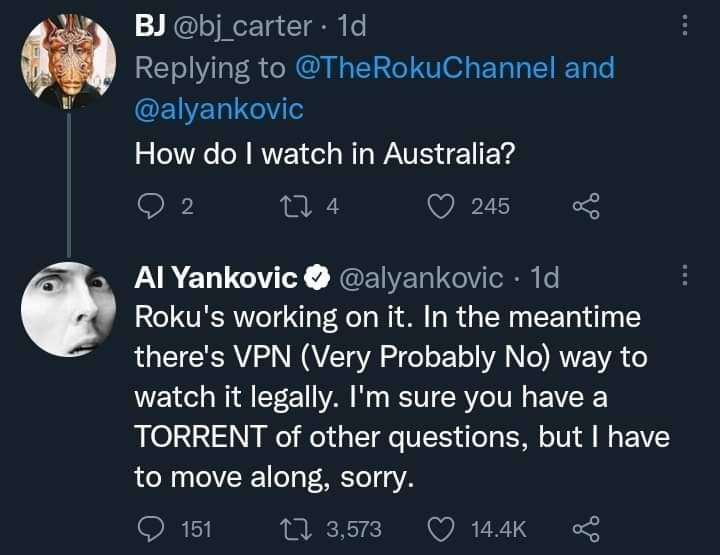Open the @alyankovic mention in BJ's reply
The height and width of the screenshot is (555, 720).
(x=218, y=110)
